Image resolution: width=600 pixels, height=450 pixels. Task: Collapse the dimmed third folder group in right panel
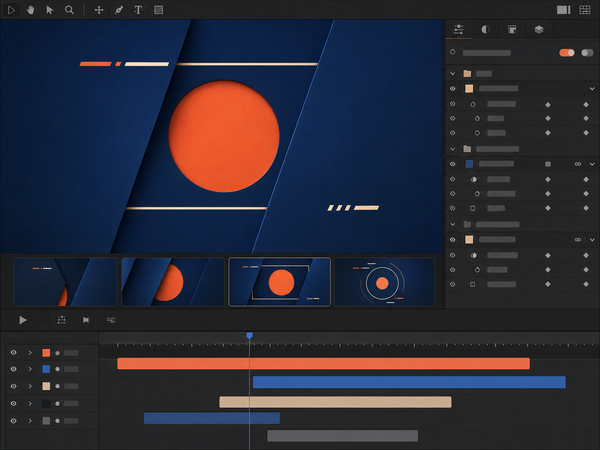453,224
